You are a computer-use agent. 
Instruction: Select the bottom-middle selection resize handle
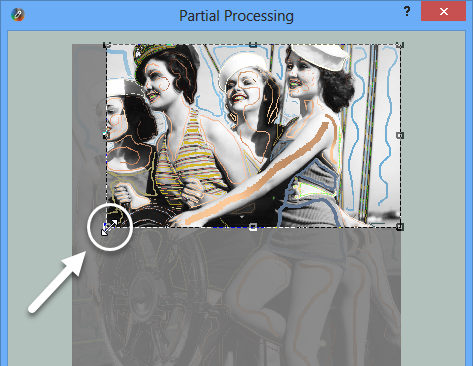point(253,227)
